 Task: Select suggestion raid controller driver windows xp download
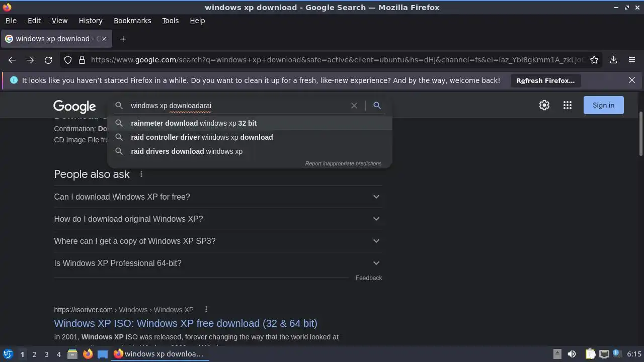click(250, 137)
